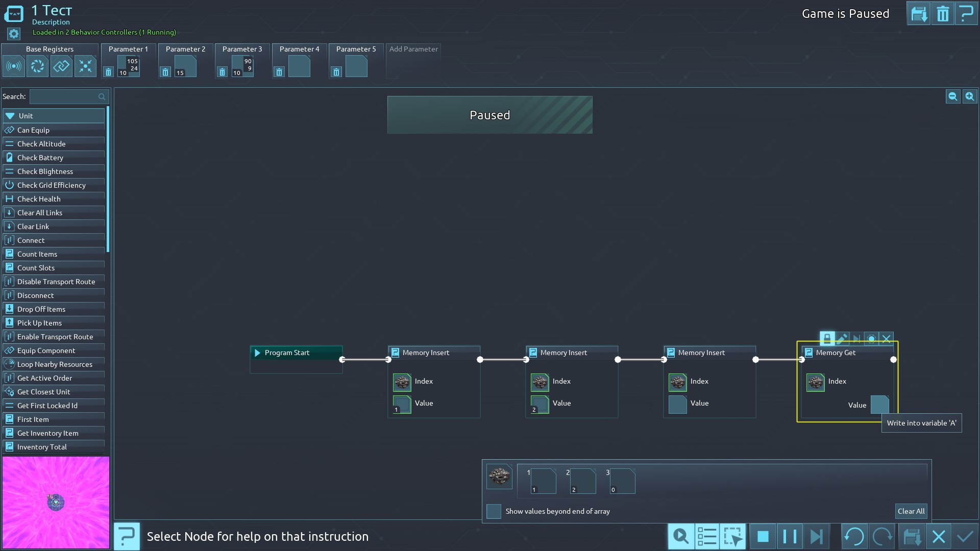Image resolution: width=980 pixels, height=551 pixels.
Task: Click the Undo arrow icon
Action: click(854, 537)
